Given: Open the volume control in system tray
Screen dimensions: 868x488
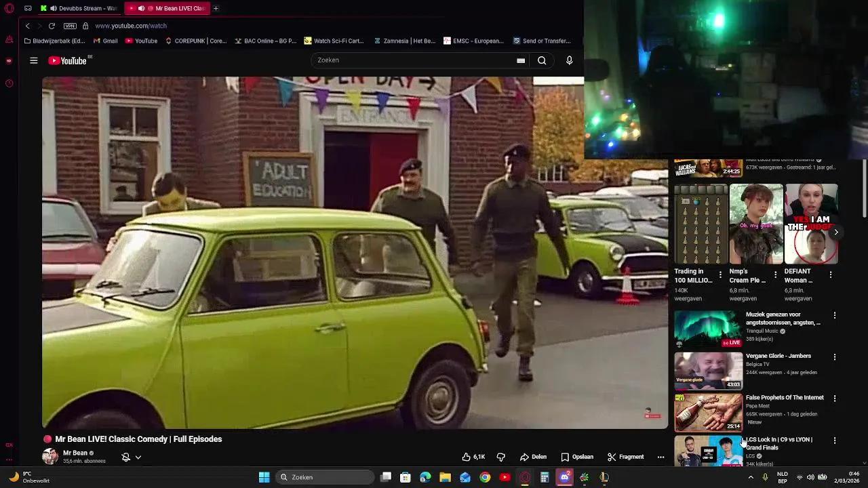Looking at the screenshot, I should (810, 477).
